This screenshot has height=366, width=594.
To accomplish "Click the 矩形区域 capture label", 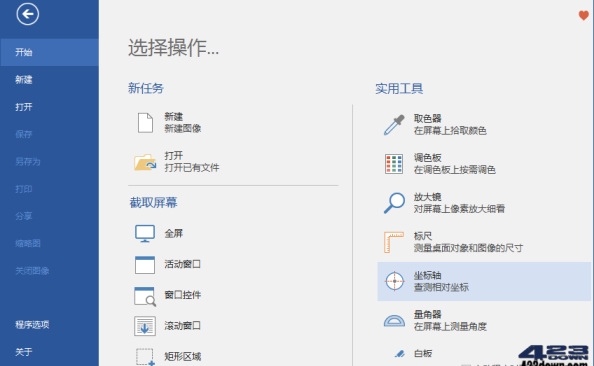I will click(183, 357).
